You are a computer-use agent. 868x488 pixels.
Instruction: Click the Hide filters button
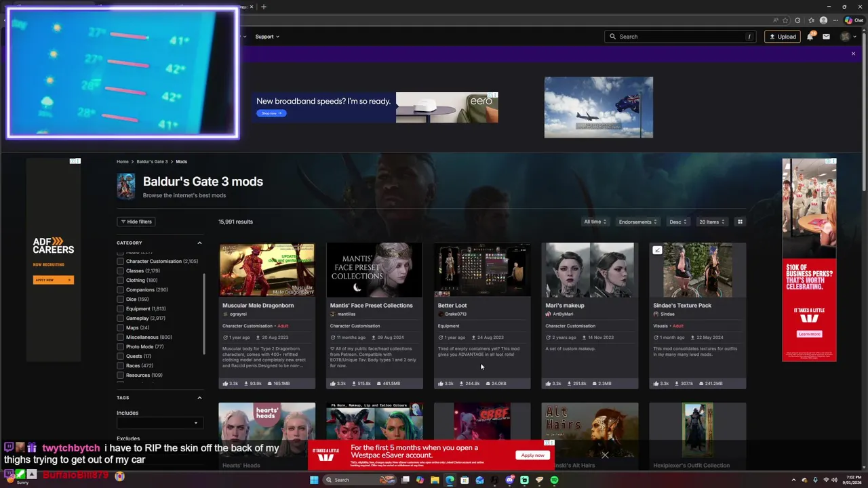136,222
